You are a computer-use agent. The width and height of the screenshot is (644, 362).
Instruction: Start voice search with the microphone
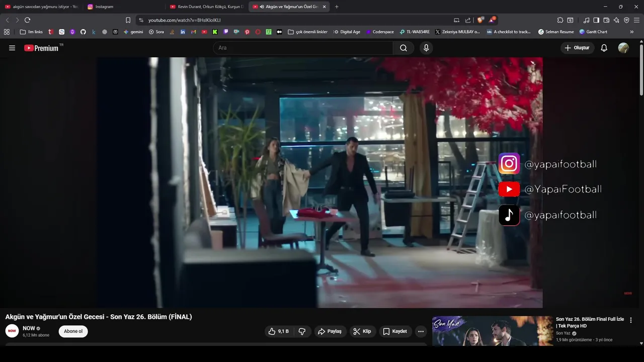click(x=426, y=48)
